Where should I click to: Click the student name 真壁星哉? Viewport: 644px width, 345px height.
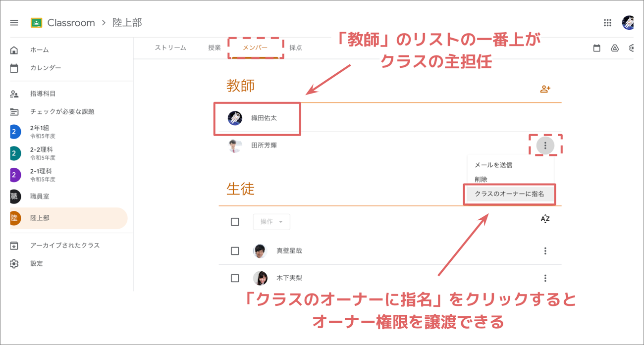coord(289,251)
